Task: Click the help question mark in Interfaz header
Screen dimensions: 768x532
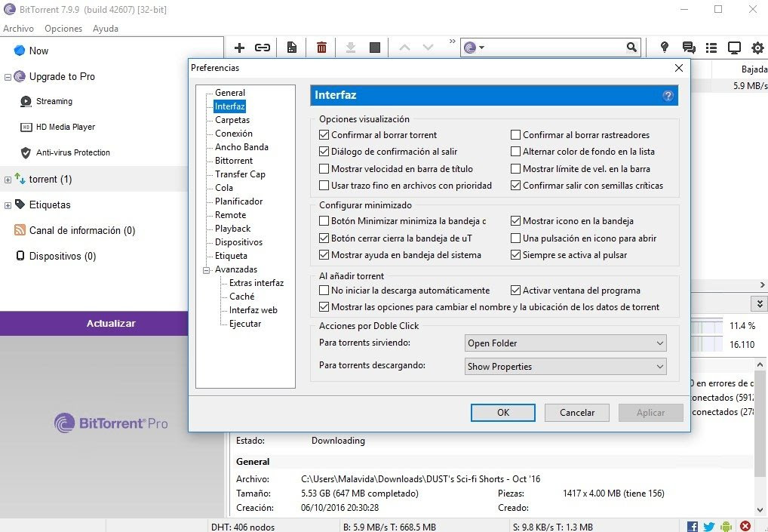Action: [668, 96]
